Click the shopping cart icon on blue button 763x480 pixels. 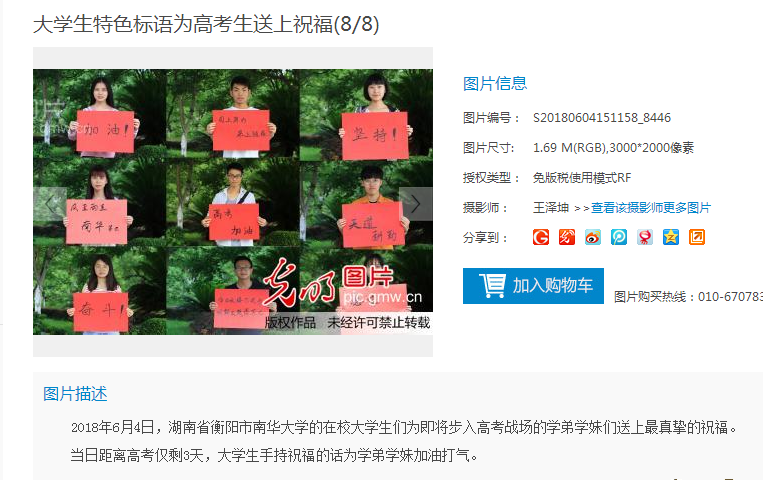click(492, 285)
